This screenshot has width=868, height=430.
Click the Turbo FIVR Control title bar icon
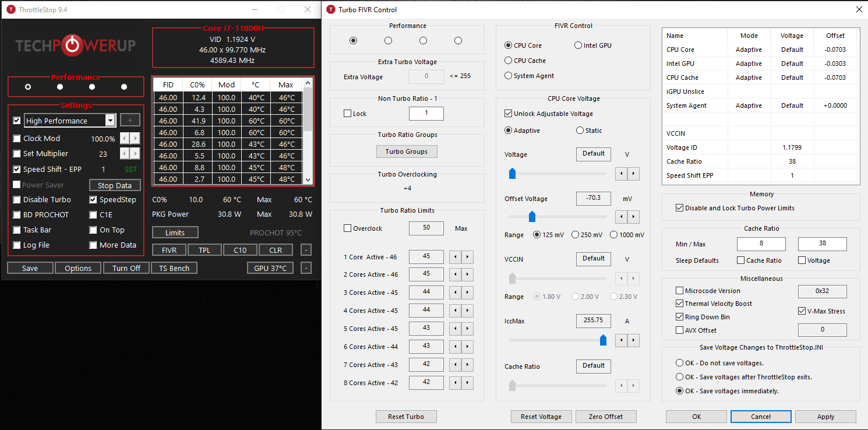coord(331,9)
